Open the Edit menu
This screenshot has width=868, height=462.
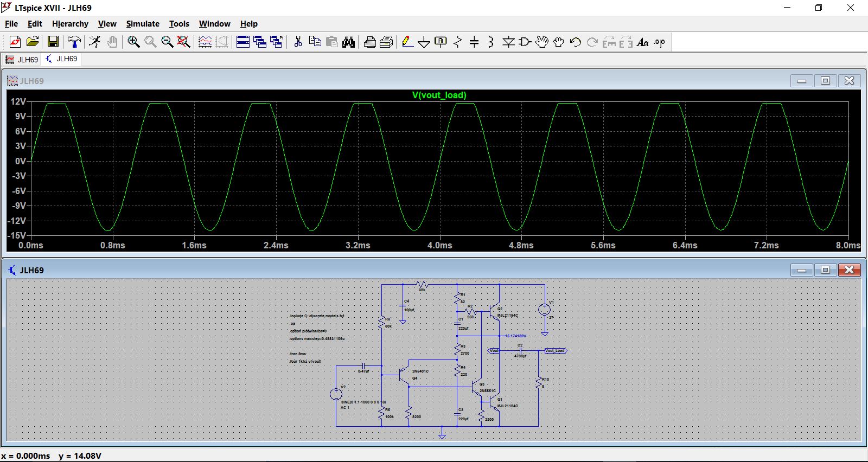click(35, 24)
